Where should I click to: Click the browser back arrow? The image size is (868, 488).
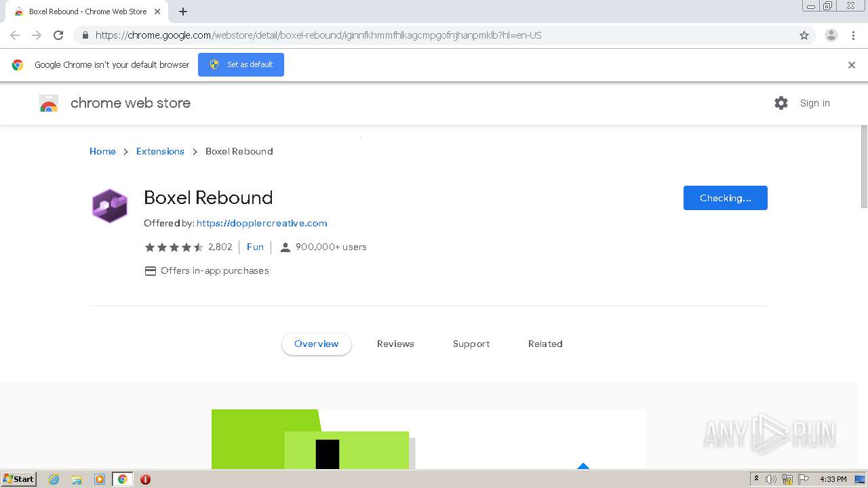click(15, 35)
